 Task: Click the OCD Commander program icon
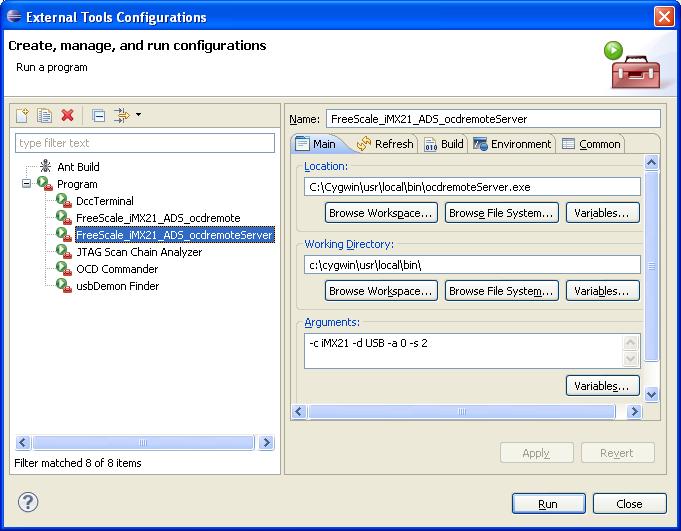64,269
